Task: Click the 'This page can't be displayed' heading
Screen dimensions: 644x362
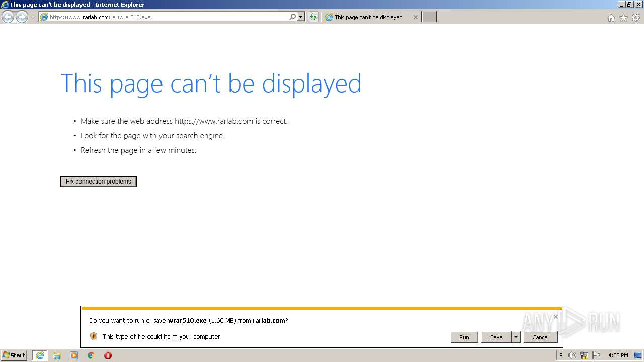Action: [x=211, y=83]
